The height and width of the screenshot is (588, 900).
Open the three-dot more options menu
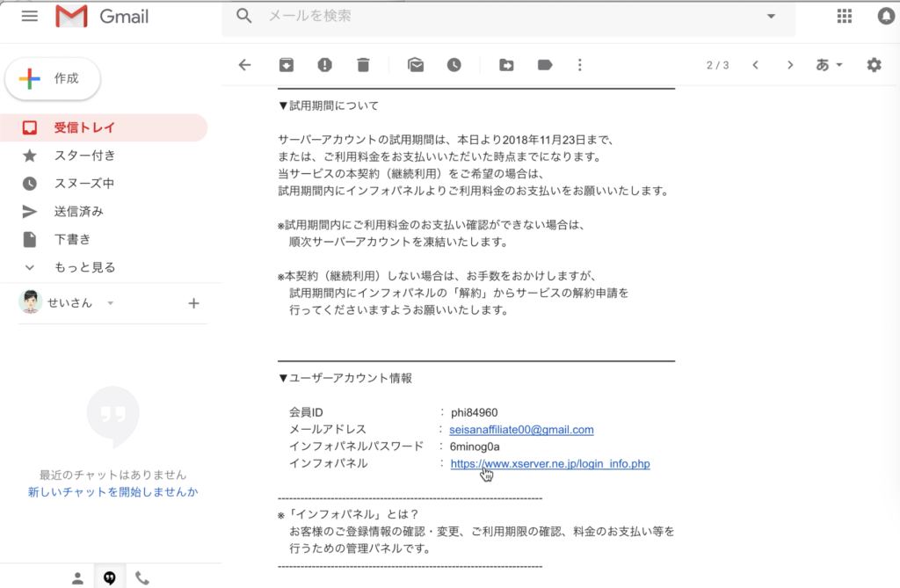click(x=580, y=64)
